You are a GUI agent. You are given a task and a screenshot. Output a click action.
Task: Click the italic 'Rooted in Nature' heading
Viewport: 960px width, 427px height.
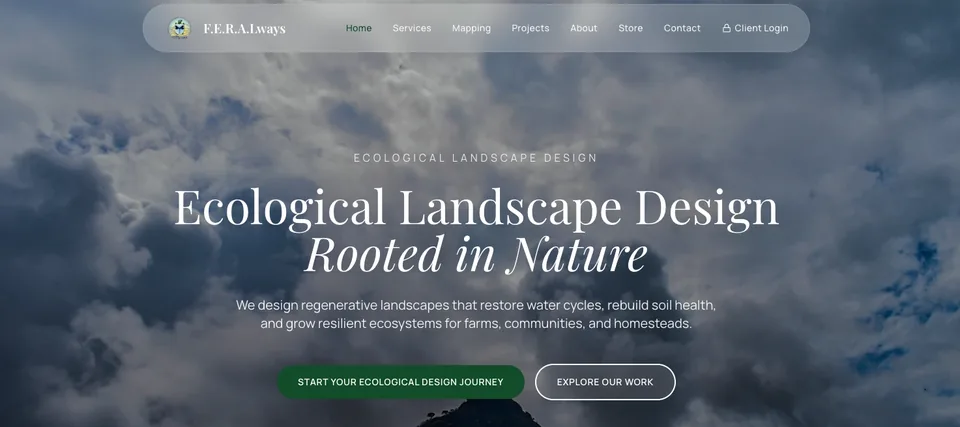476,254
